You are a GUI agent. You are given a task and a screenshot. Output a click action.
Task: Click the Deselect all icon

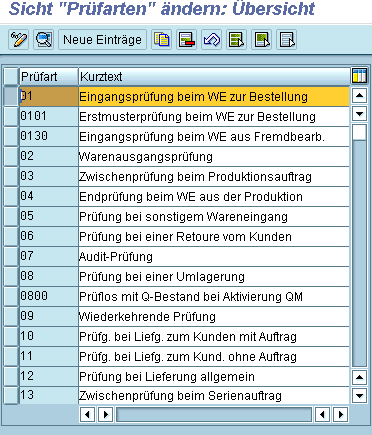pyautogui.click(x=286, y=40)
